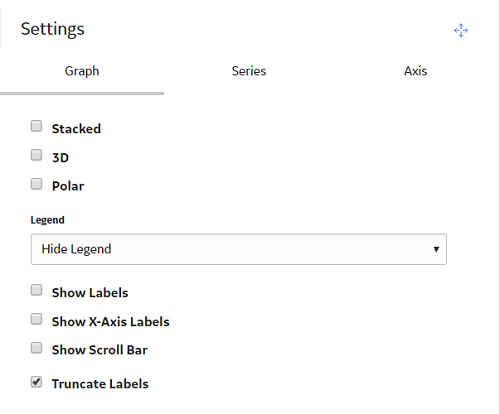Click the move panel crosshair icon

pos(461,30)
